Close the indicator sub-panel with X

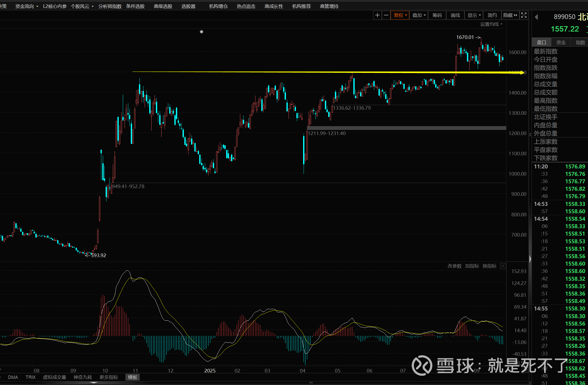click(503, 266)
